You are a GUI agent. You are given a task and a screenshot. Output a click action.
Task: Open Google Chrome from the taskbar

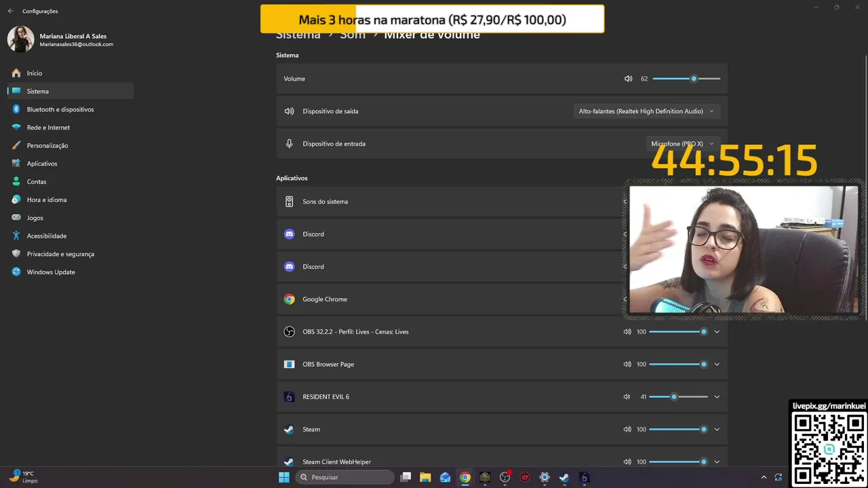465,477
